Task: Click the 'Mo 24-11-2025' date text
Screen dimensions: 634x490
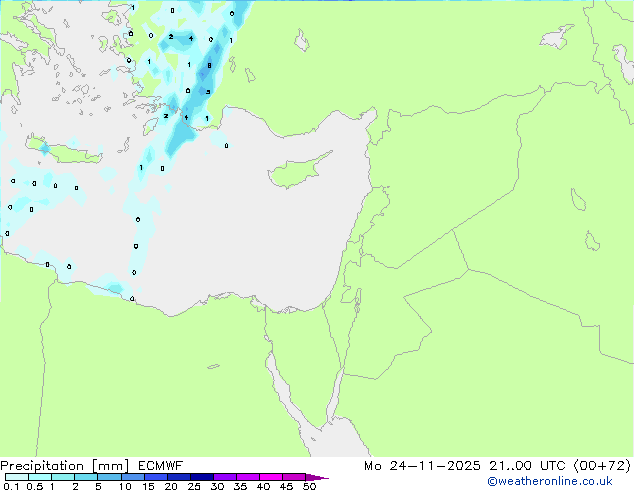Action: tap(422, 466)
